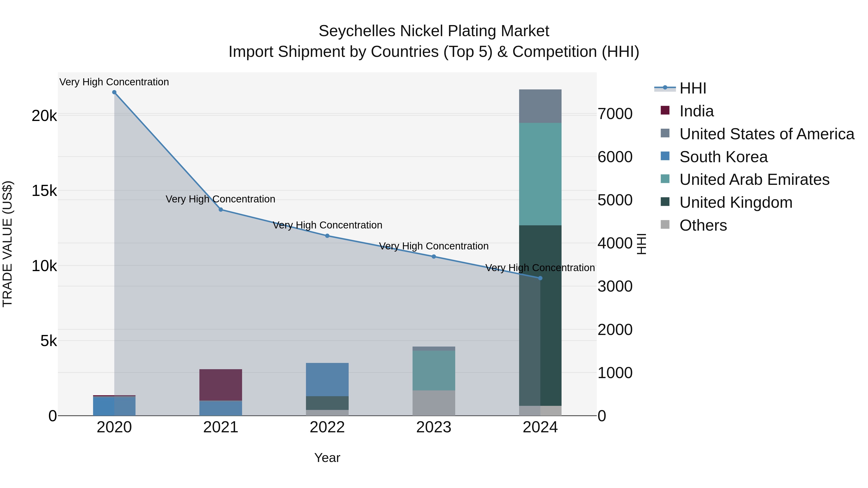
Task: Select the 2021 HHI data point
Action: click(x=221, y=209)
